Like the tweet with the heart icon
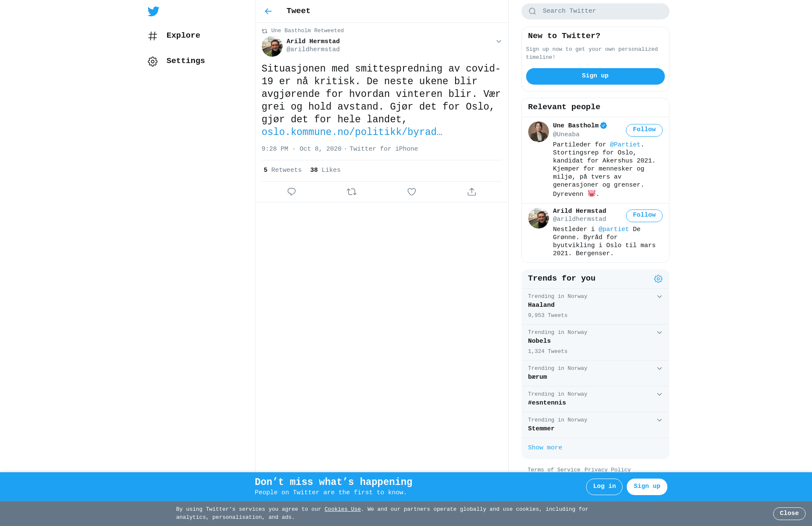The height and width of the screenshot is (526, 812). [x=411, y=192]
